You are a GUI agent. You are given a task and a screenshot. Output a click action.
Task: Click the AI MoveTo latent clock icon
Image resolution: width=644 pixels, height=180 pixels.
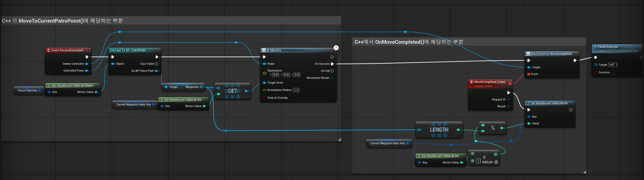(336, 48)
